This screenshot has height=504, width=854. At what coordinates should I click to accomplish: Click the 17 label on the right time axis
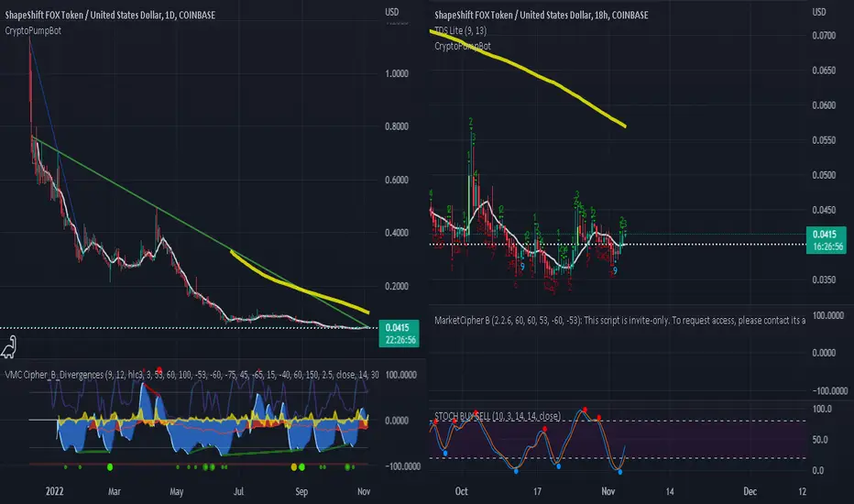pos(537,491)
